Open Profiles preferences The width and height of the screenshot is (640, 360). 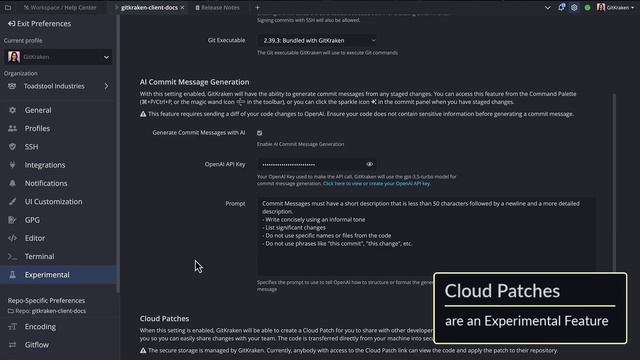click(x=37, y=129)
